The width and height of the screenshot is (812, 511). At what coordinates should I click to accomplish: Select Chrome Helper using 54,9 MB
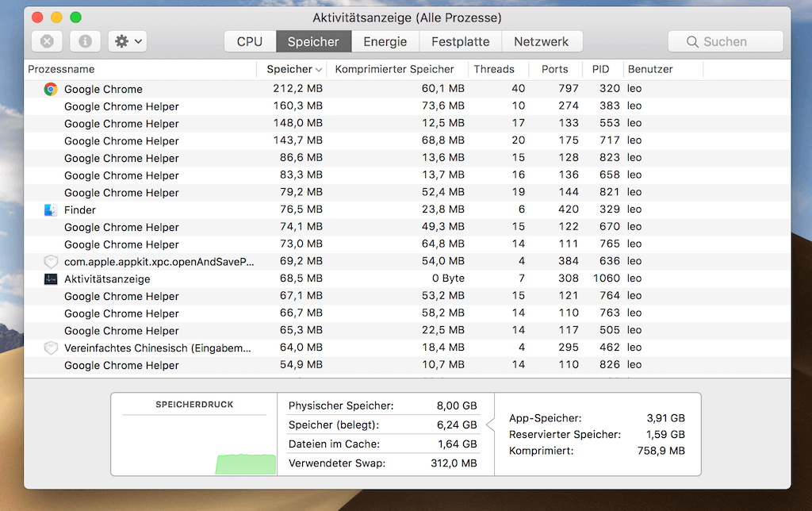point(121,365)
